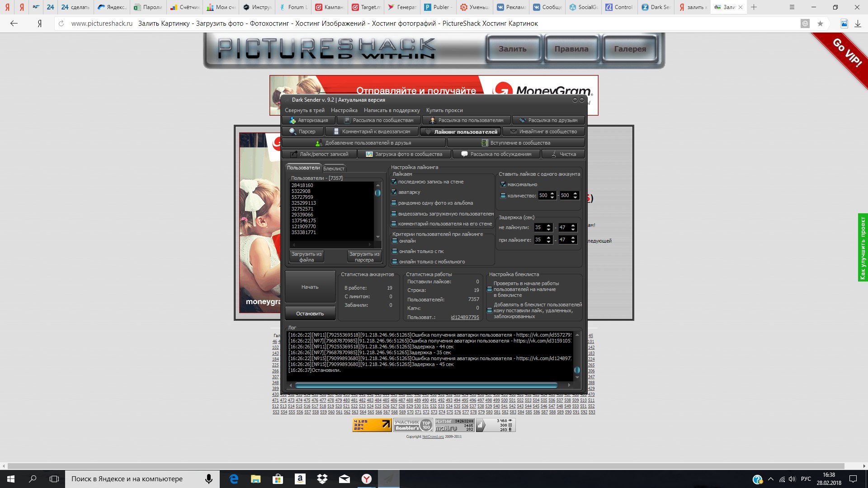Enable 'онлайн только с пк' checkbox
This screenshot has width=868, height=488.
click(x=395, y=251)
